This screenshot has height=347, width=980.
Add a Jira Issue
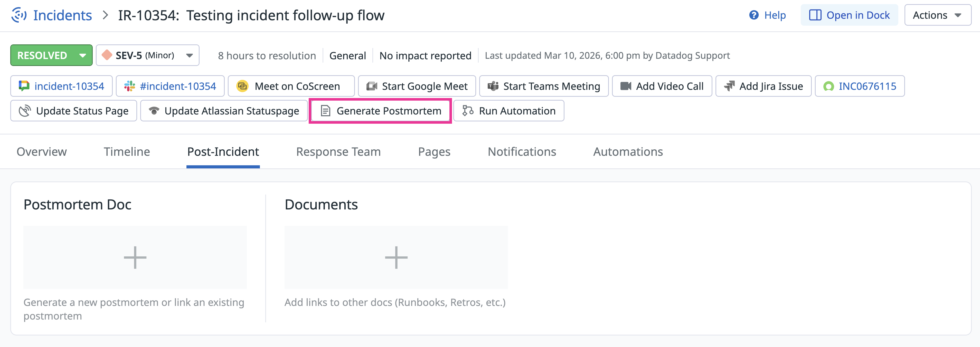point(763,86)
